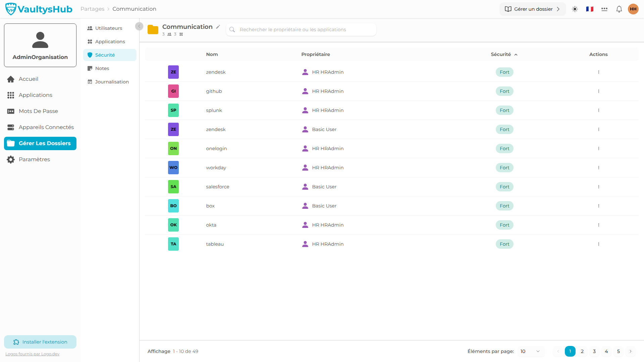
Task: Switch to the Utilisateurs tab
Action: [110, 28]
